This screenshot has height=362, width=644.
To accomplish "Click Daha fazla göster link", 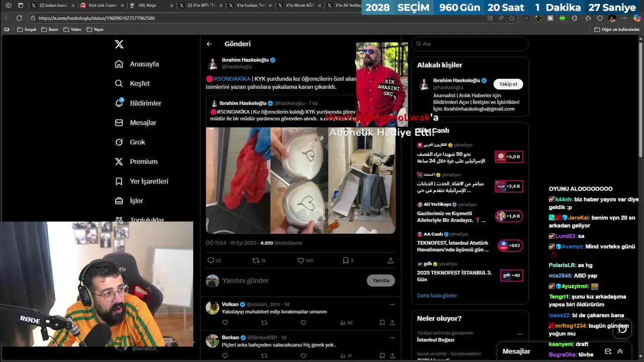I will click(437, 296).
